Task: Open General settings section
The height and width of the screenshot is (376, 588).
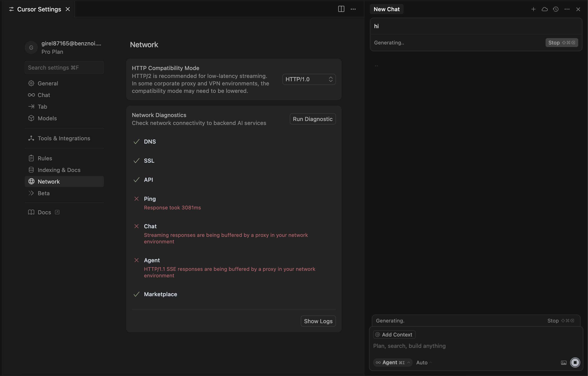Action: 64,83
